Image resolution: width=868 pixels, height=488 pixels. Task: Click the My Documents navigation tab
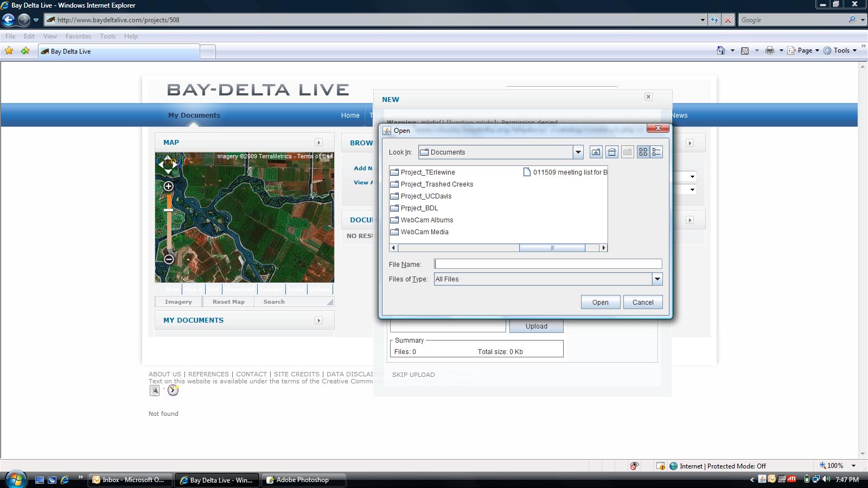point(194,115)
